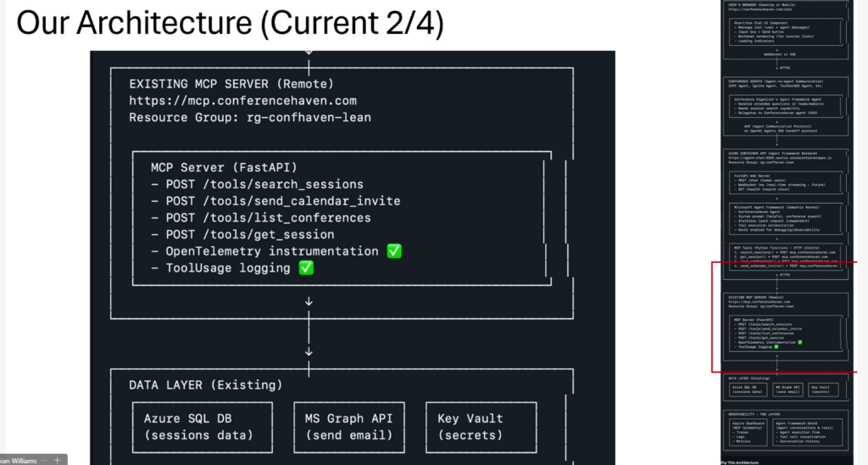Click the Resource Group rg-confhaven-lean text
Screen dimensions: 868x465
[x=249, y=117]
